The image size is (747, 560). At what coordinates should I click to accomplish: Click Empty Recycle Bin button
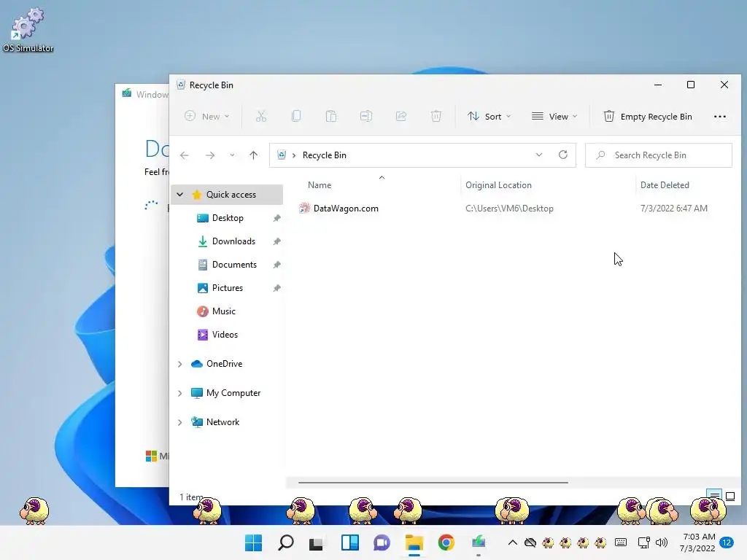pos(648,116)
